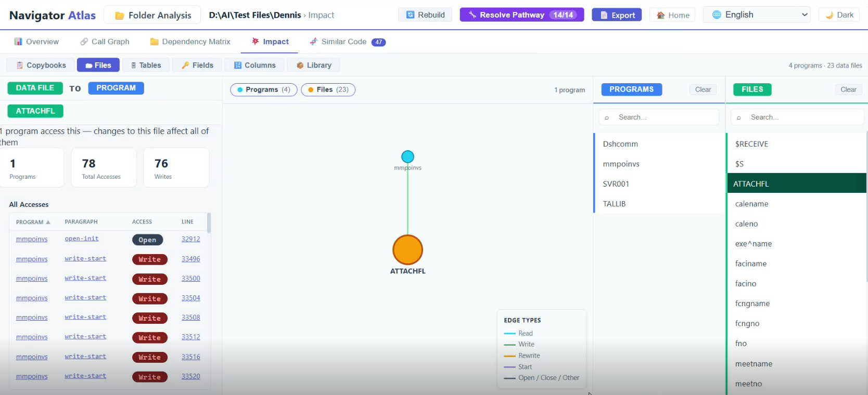Select mmpoinvs in Programs list
The image size is (868, 395).
coord(659,164)
